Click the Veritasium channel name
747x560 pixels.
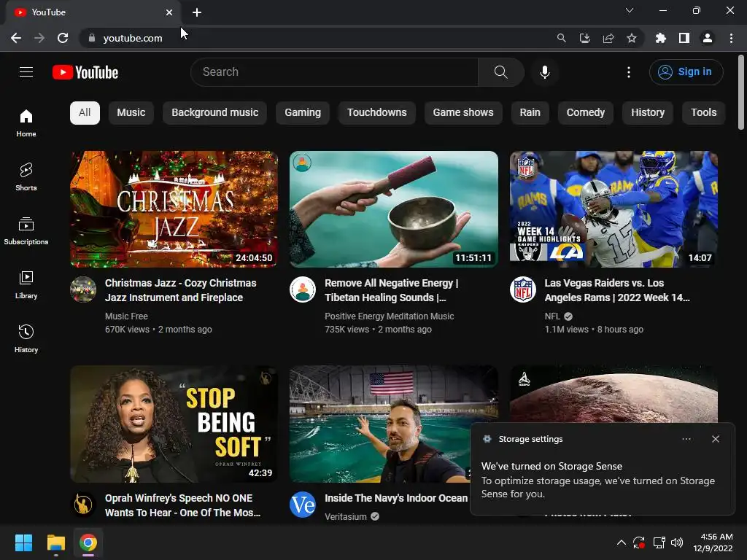point(345,517)
